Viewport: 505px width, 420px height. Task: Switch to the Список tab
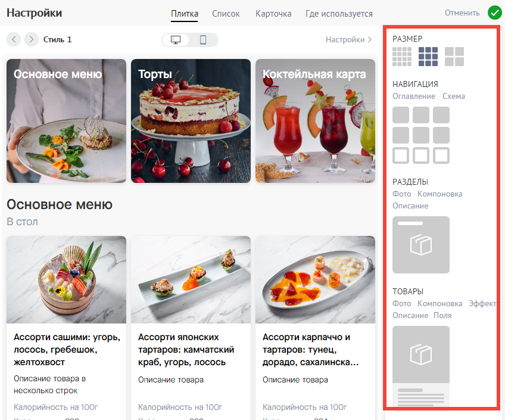point(226,14)
